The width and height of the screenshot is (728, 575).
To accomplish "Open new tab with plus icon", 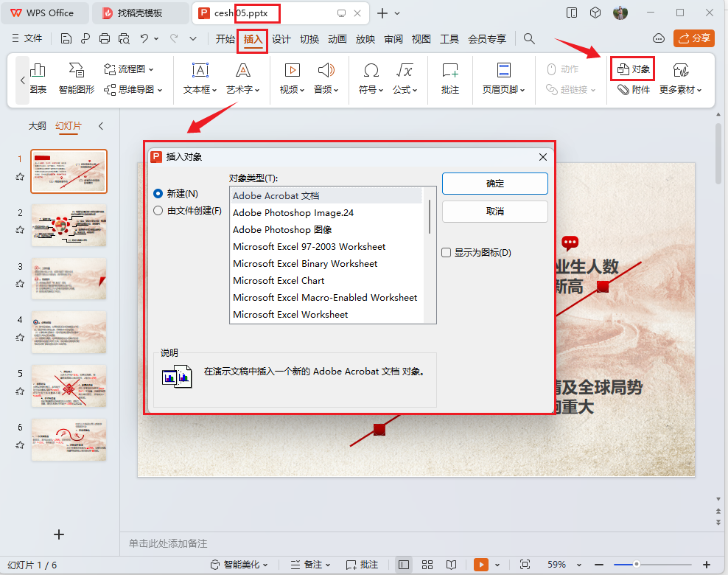I will [382, 13].
